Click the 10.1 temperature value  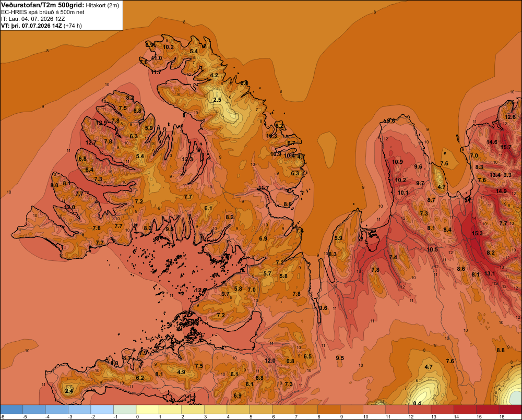click(x=403, y=193)
